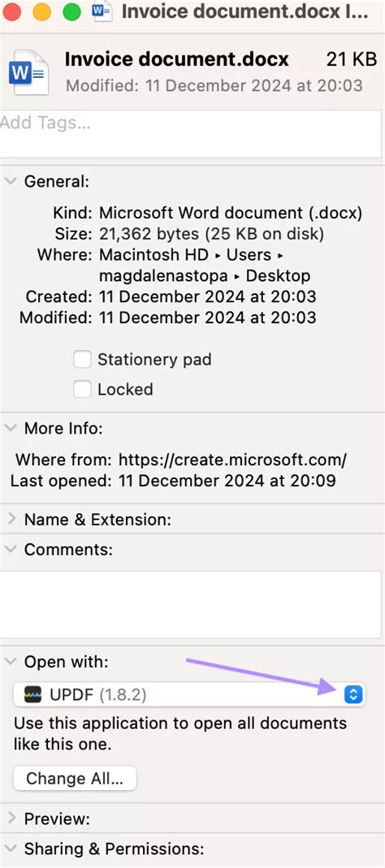Open the UPDF application dropdown
Image resolution: width=385 pixels, height=868 pixels.
pos(189,694)
